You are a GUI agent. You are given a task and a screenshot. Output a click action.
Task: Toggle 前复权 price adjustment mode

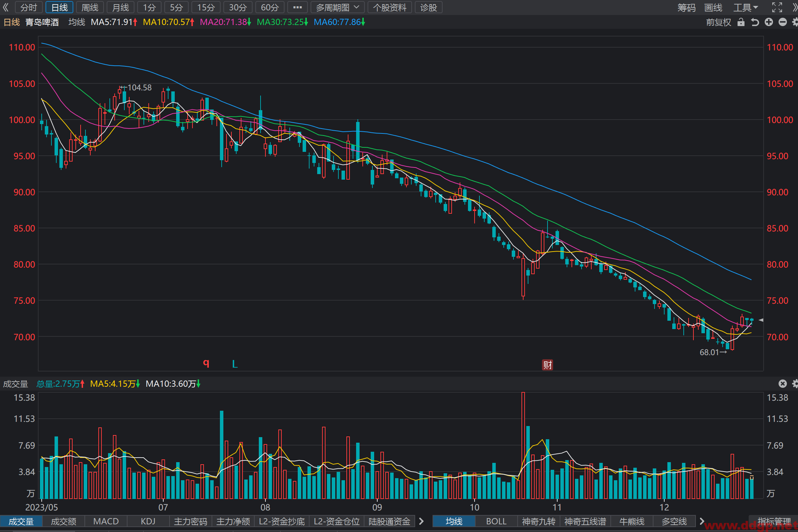[x=718, y=22]
